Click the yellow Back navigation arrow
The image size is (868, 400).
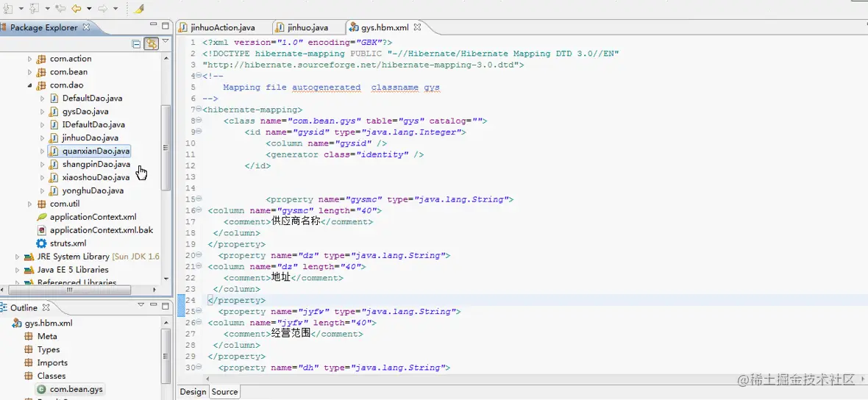[x=76, y=9]
